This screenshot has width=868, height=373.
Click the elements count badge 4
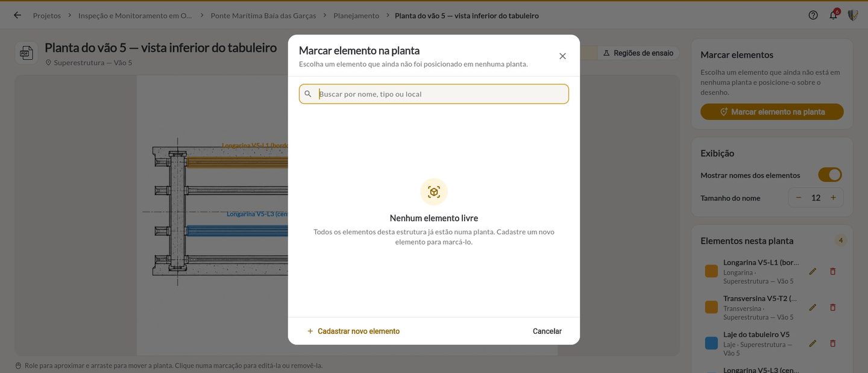click(841, 240)
